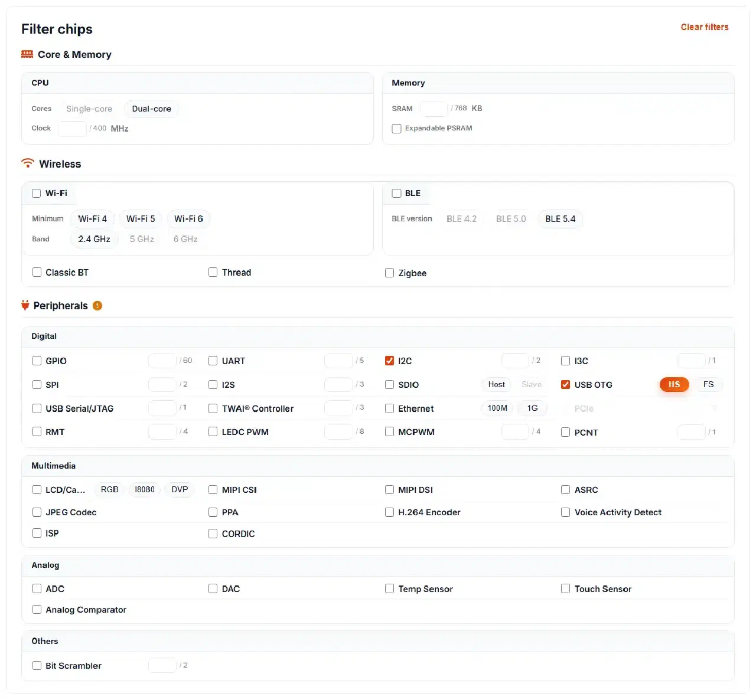Check the GPIO peripheral
The width and height of the screenshot is (756, 700).
click(37, 361)
